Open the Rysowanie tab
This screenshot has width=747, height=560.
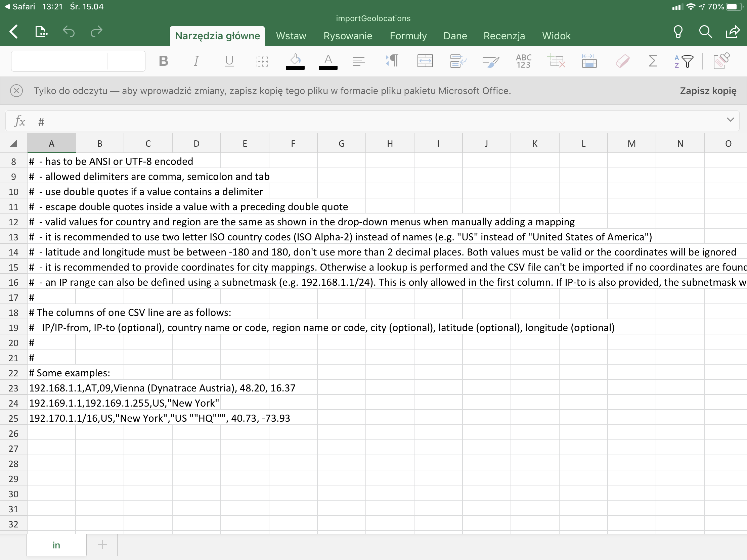(348, 36)
